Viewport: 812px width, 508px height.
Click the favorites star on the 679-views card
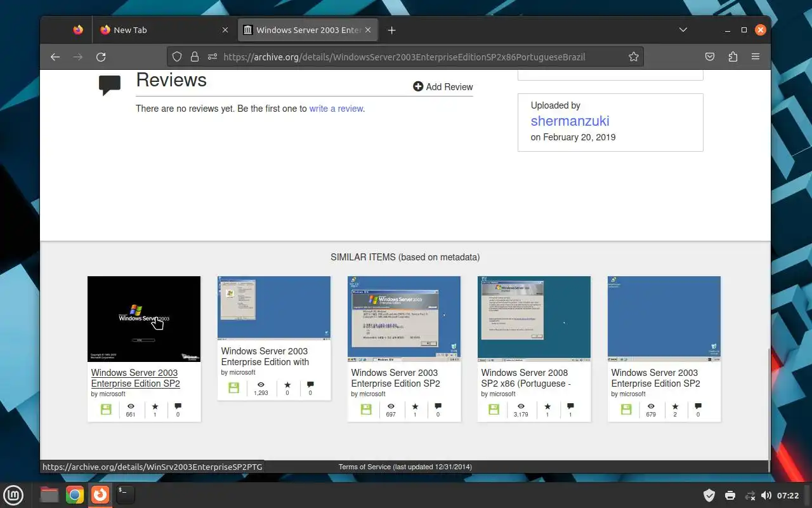(x=675, y=406)
